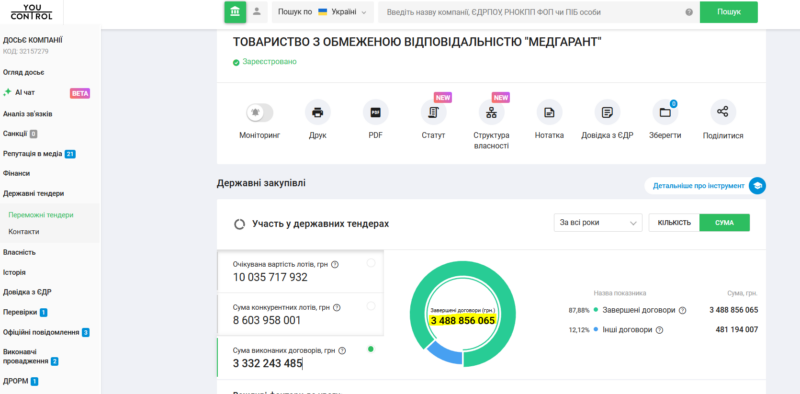Open Офіційні повідомлення sidebar item
The height and width of the screenshot is (394, 800).
pyautogui.click(x=46, y=333)
